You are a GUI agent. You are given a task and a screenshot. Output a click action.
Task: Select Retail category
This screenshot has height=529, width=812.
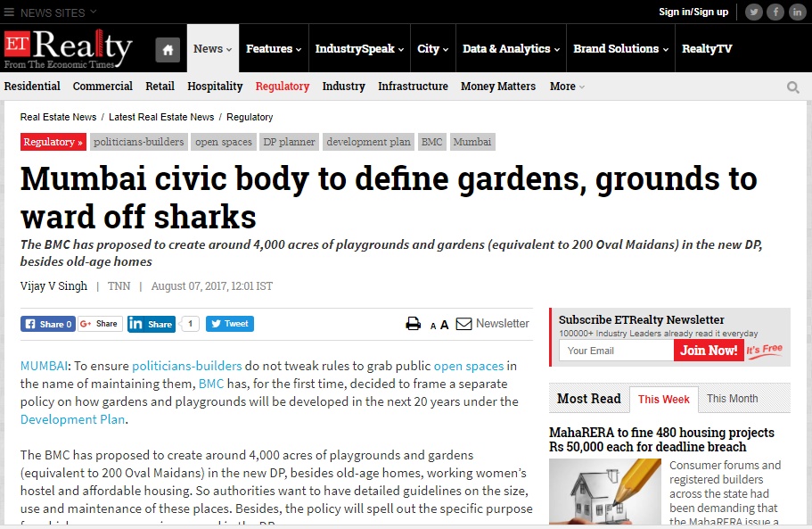pos(160,86)
